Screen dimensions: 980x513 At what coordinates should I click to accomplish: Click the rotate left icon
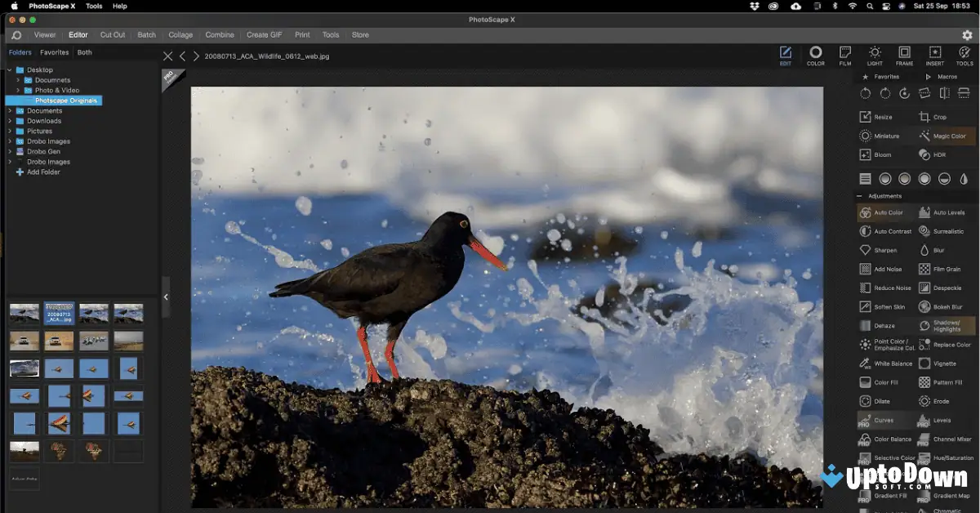click(867, 93)
